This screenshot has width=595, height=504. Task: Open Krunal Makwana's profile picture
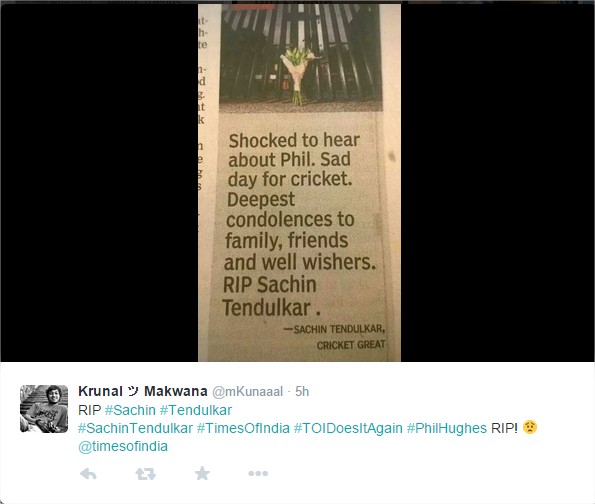(44, 409)
